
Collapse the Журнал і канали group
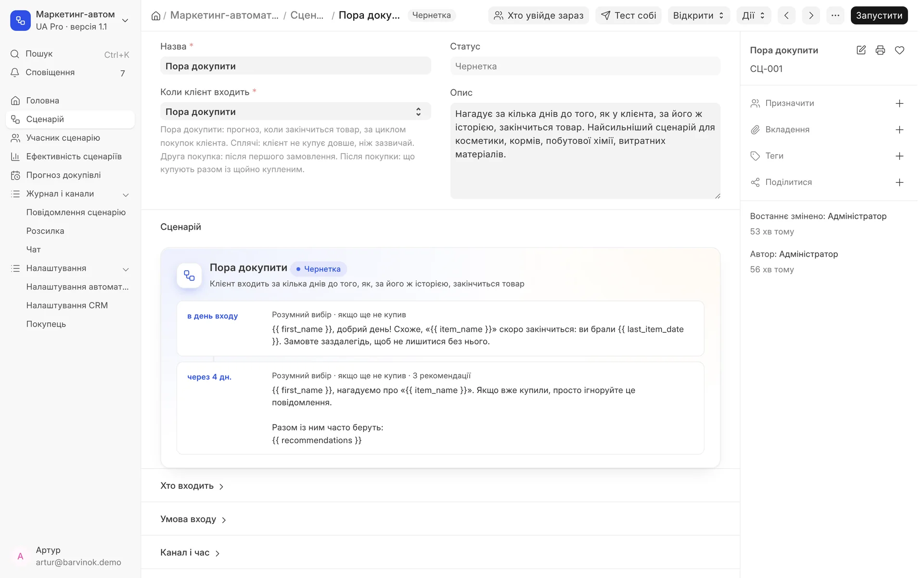[x=126, y=195]
